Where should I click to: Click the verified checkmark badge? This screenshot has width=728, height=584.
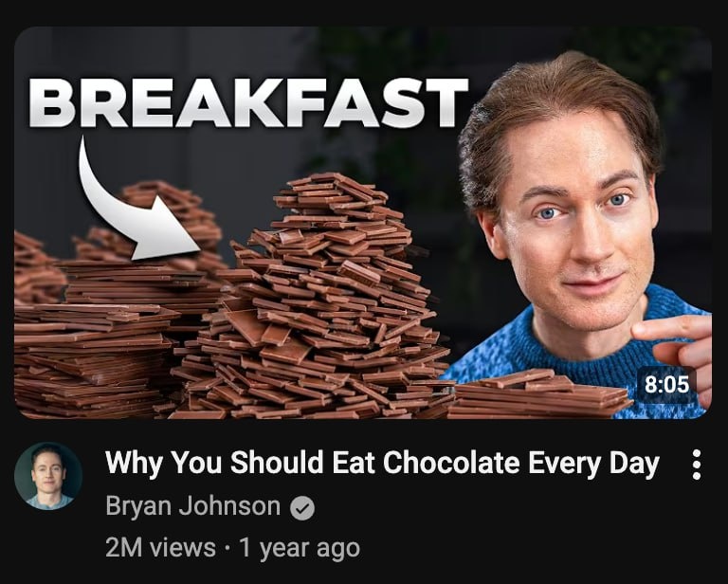click(x=302, y=508)
